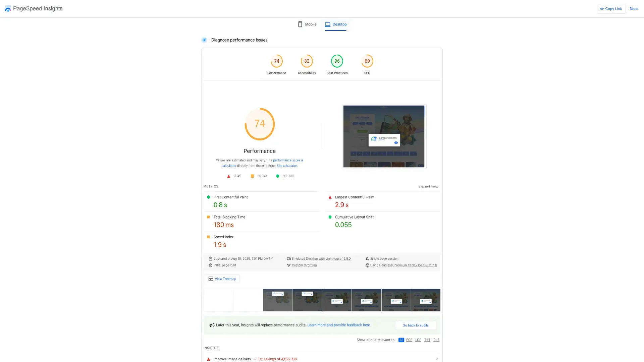Open the See calculator link
Image resolution: width=644 pixels, height=362 pixels.
287,166
